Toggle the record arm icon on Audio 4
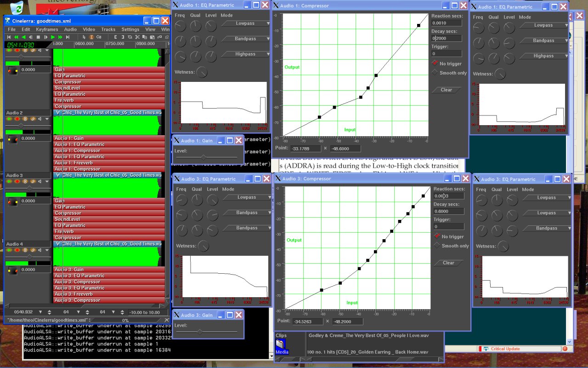This screenshot has height=368, width=588. [x=17, y=250]
